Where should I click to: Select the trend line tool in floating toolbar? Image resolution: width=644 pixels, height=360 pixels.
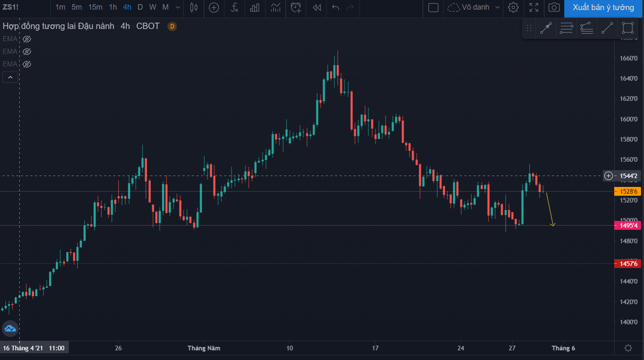click(x=607, y=28)
